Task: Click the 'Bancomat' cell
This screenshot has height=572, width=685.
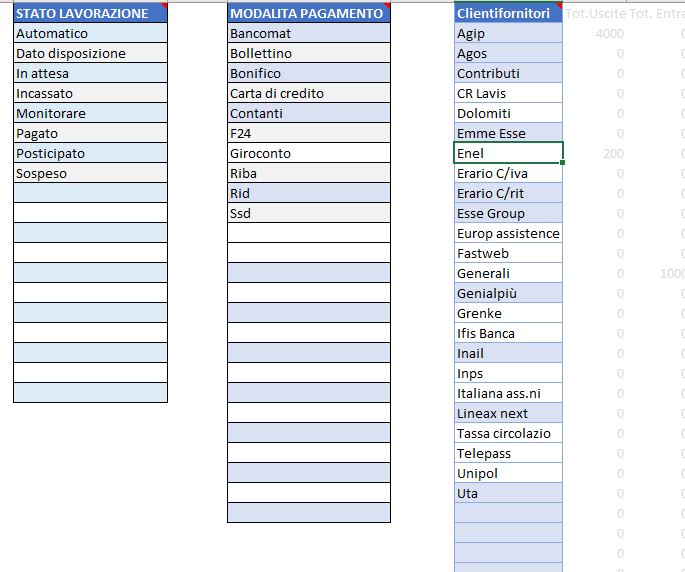Action: coord(309,33)
